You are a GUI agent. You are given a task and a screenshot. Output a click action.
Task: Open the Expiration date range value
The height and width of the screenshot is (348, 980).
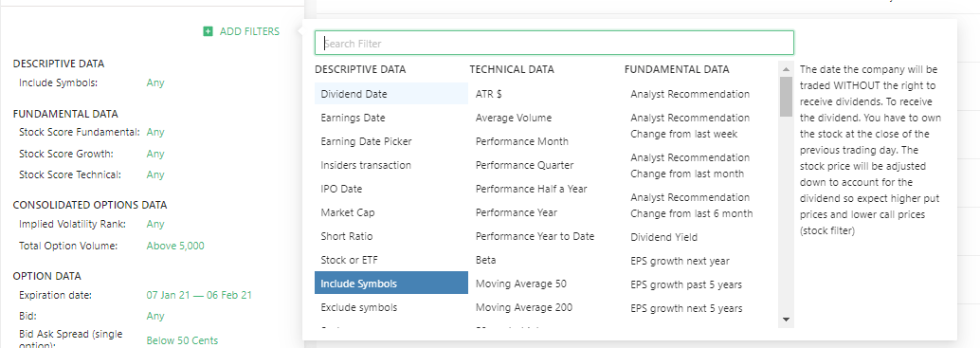[x=199, y=295]
